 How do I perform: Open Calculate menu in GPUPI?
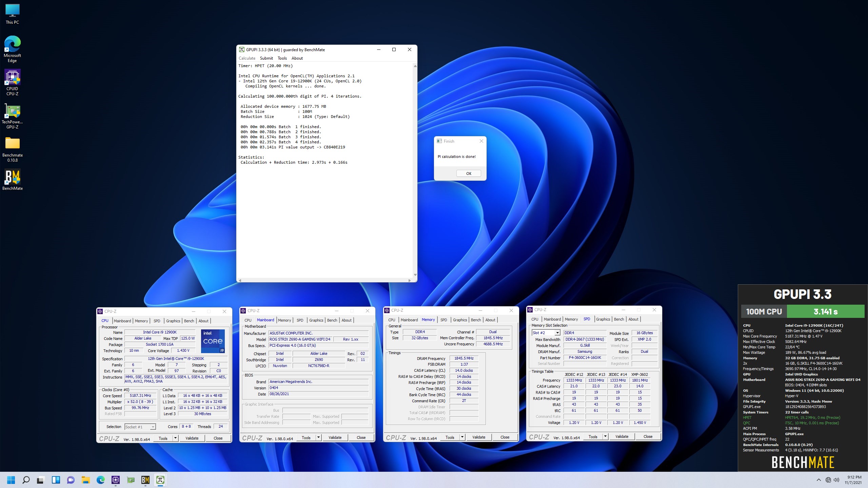click(x=247, y=58)
